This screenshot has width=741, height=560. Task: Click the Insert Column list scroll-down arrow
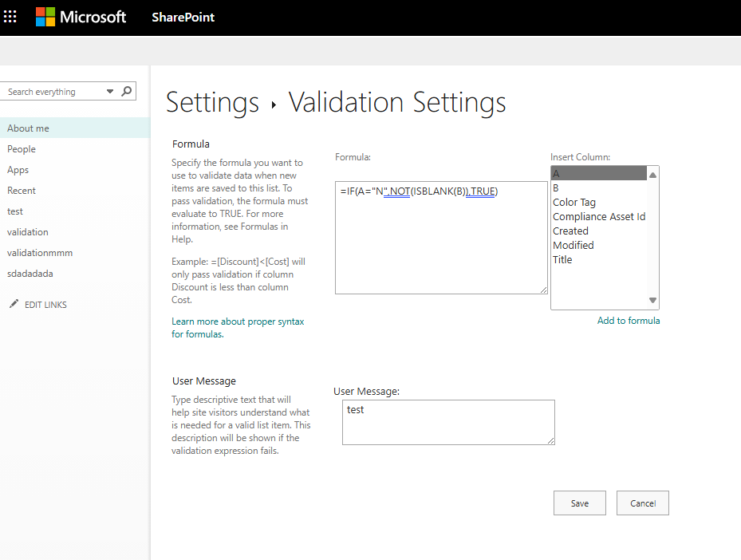coord(652,300)
